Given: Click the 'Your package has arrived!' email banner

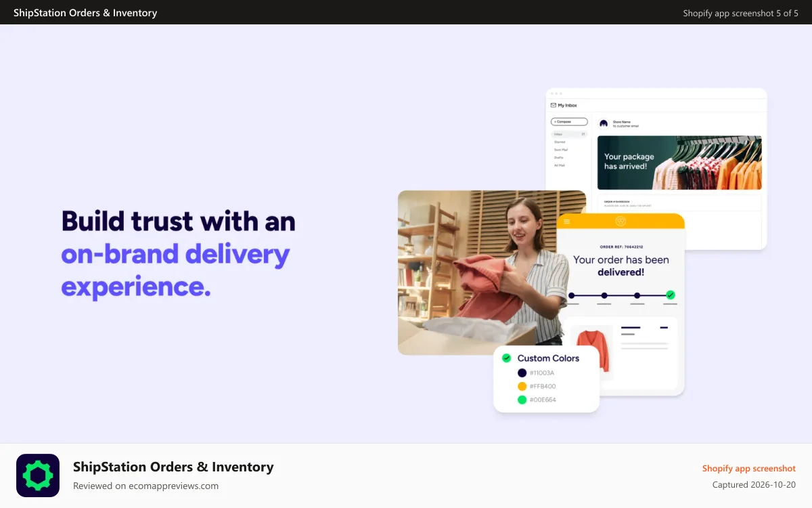Looking at the screenshot, I should click(679, 163).
